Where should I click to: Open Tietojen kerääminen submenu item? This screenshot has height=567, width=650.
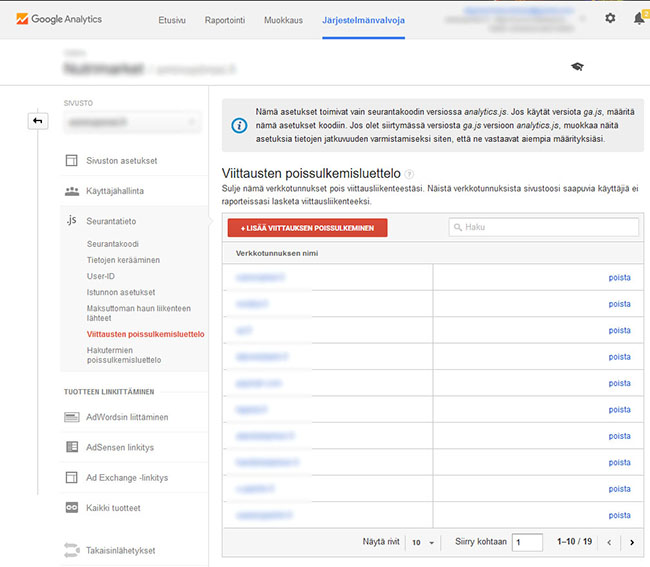[123, 260]
